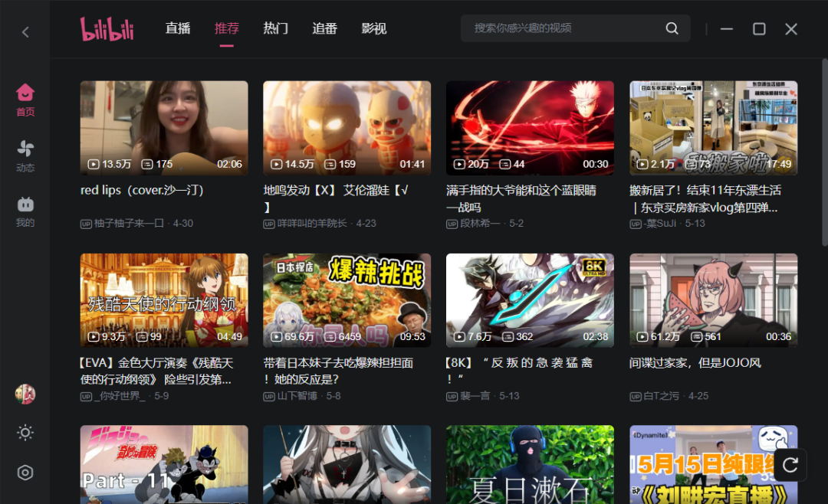This screenshot has width=828, height=504.
Task: Click title 搬新居了！结束11年东漂生活
Action: (705, 198)
